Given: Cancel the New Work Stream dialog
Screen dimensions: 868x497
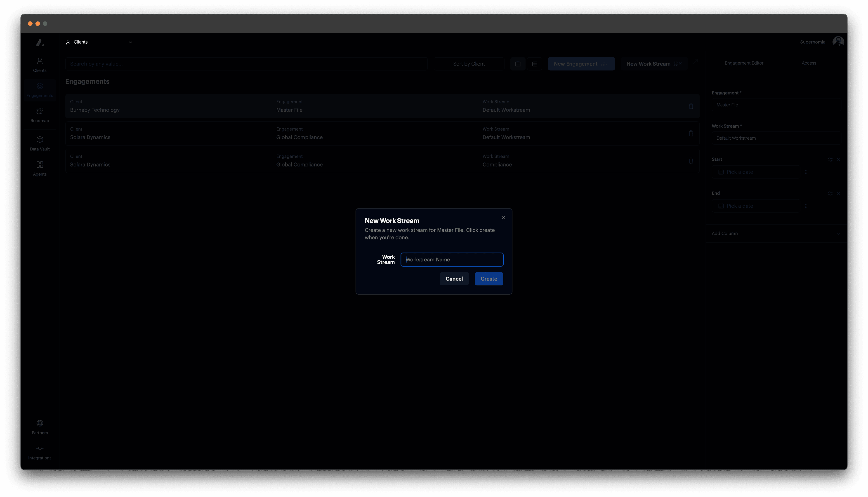Looking at the screenshot, I should [454, 279].
